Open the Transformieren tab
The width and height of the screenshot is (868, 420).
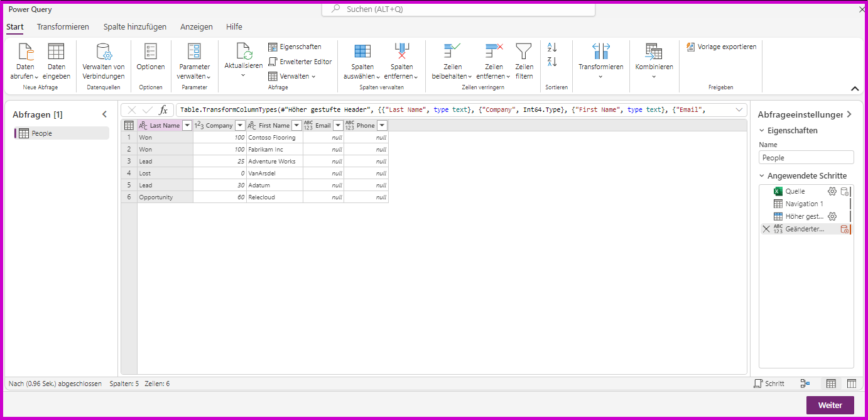click(x=63, y=27)
